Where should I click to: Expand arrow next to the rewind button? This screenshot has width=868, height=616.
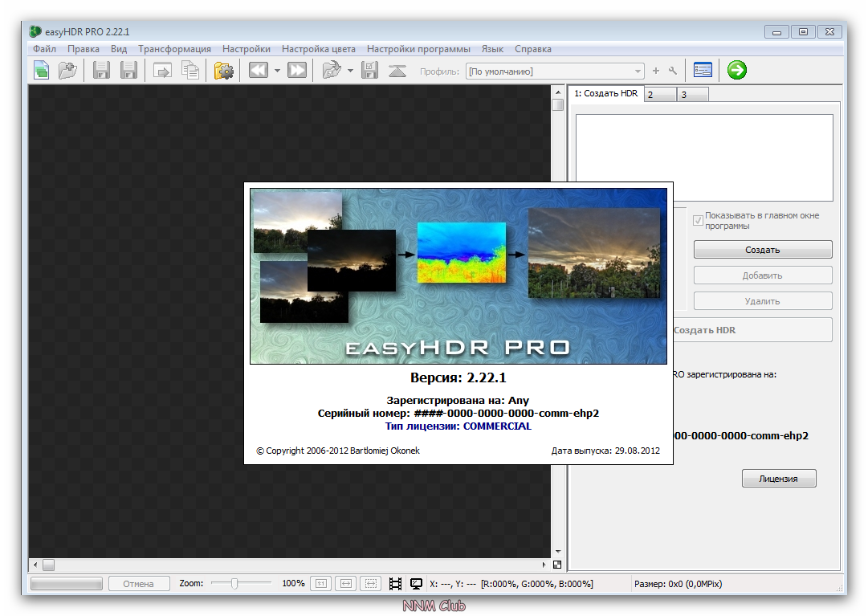pyautogui.click(x=277, y=71)
